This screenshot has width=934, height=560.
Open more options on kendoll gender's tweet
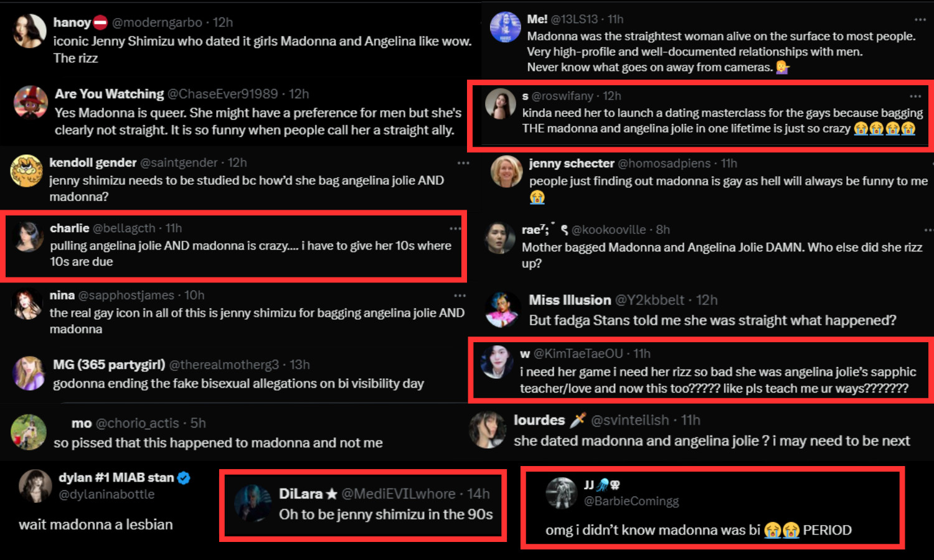463,163
